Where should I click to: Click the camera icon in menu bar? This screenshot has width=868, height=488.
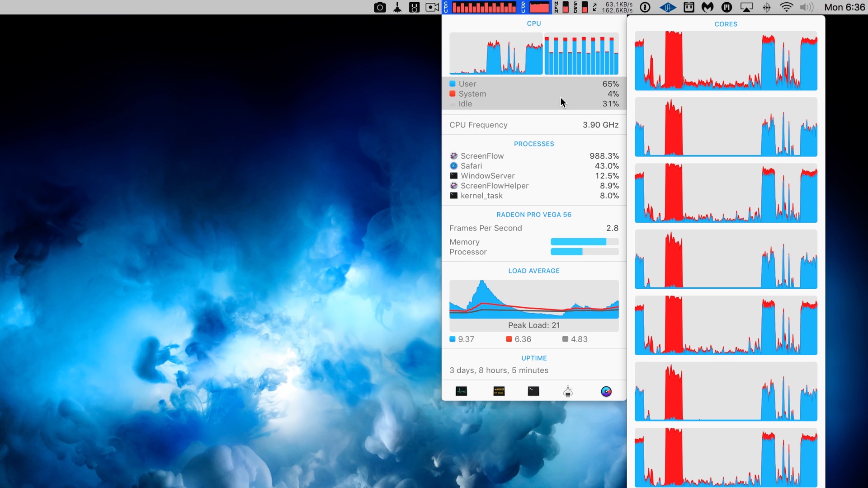[380, 7]
